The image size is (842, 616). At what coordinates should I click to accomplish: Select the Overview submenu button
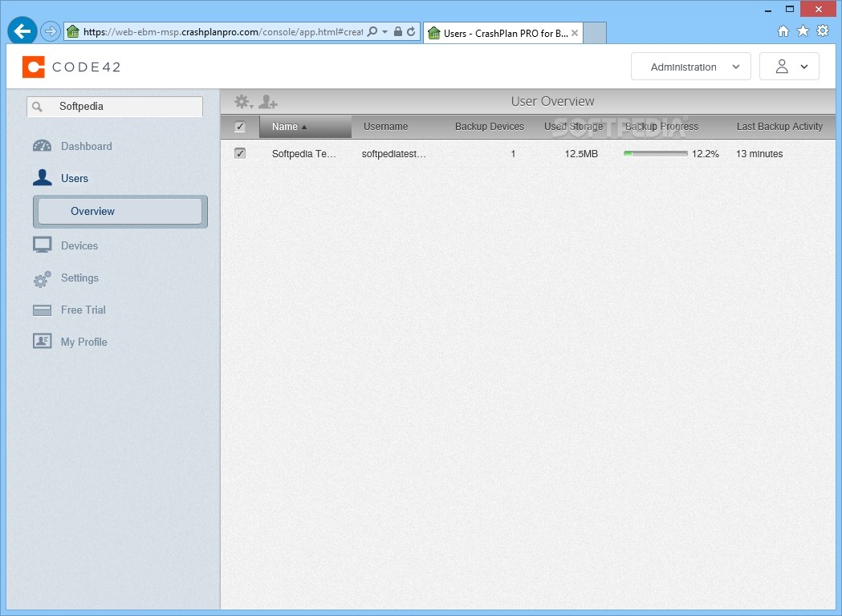pyautogui.click(x=120, y=212)
